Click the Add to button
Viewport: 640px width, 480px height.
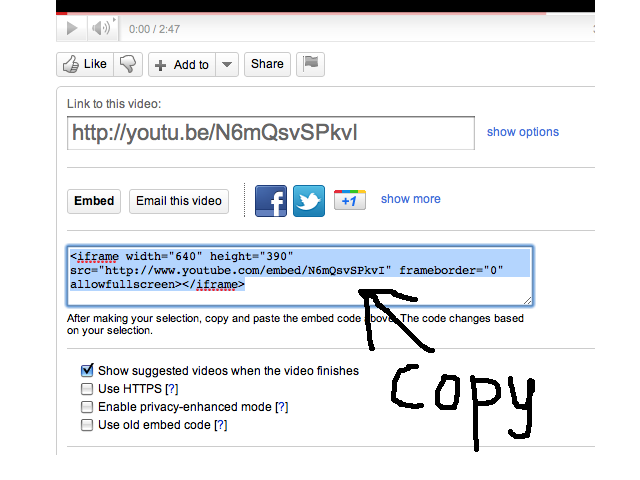pyautogui.click(x=181, y=65)
